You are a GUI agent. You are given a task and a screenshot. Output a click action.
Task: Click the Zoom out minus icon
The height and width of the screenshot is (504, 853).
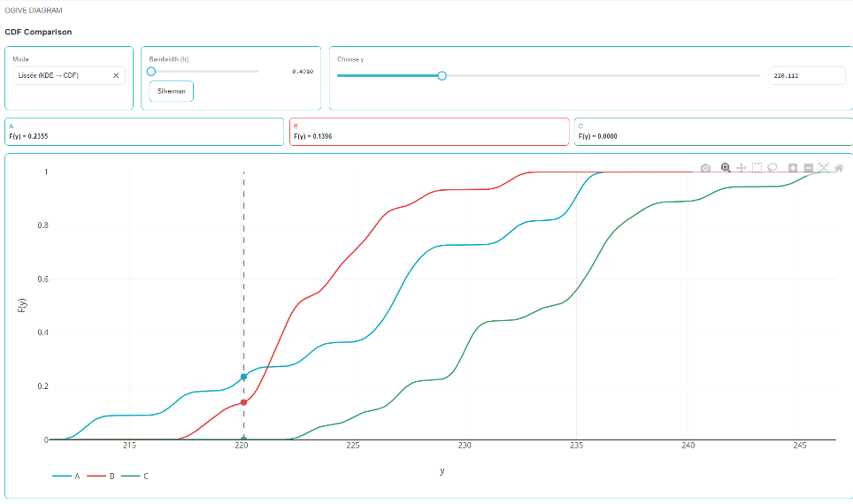point(809,168)
